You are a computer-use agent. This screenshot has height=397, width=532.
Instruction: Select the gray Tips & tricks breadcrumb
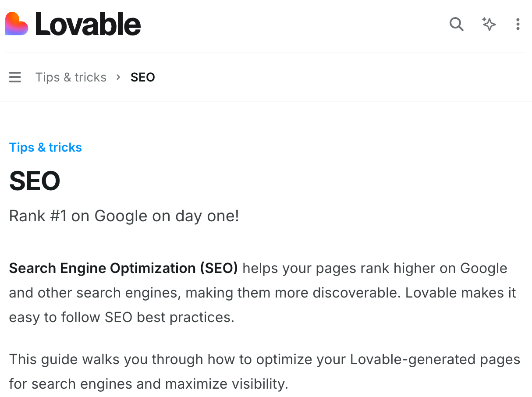pyautogui.click(x=71, y=78)
